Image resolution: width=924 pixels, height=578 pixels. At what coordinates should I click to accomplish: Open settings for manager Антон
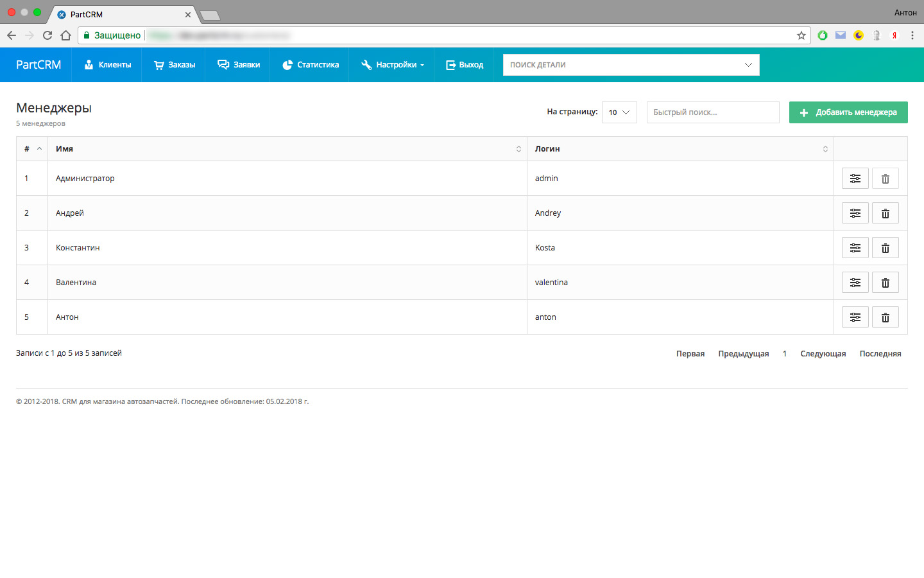pyautogui.click(x=855, y=317)
